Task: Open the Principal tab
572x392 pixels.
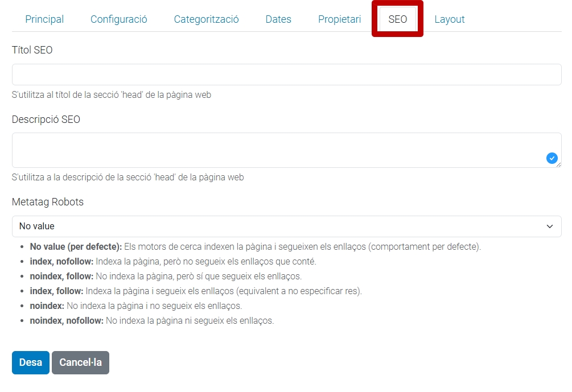Action: [x=44, y=19]
